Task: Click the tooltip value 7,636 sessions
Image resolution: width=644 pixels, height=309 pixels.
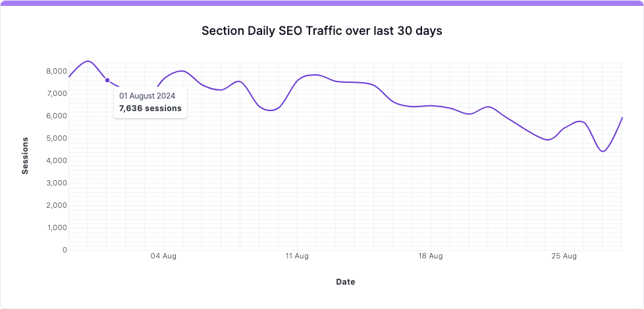Action: [150, 108]
